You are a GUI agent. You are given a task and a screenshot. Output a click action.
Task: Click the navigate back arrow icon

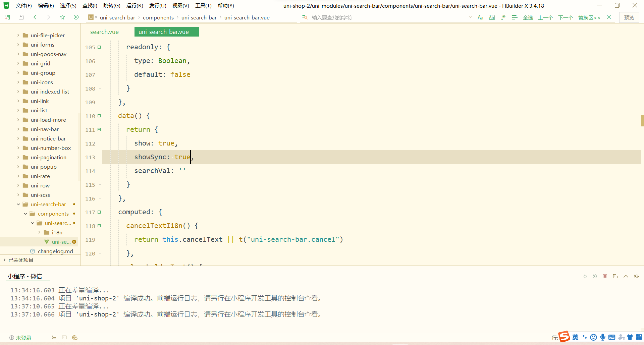[35, 17]
